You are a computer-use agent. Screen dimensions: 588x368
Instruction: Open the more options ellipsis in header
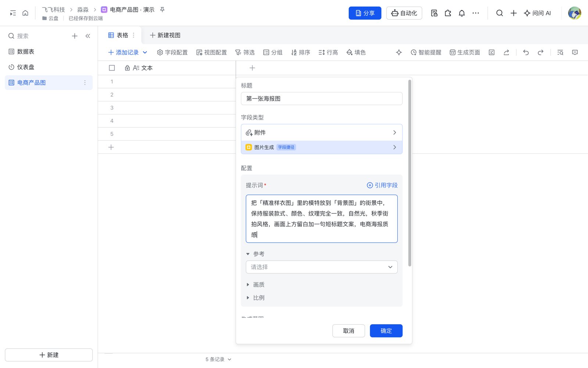pyautogui.click(x=476, y=13)
